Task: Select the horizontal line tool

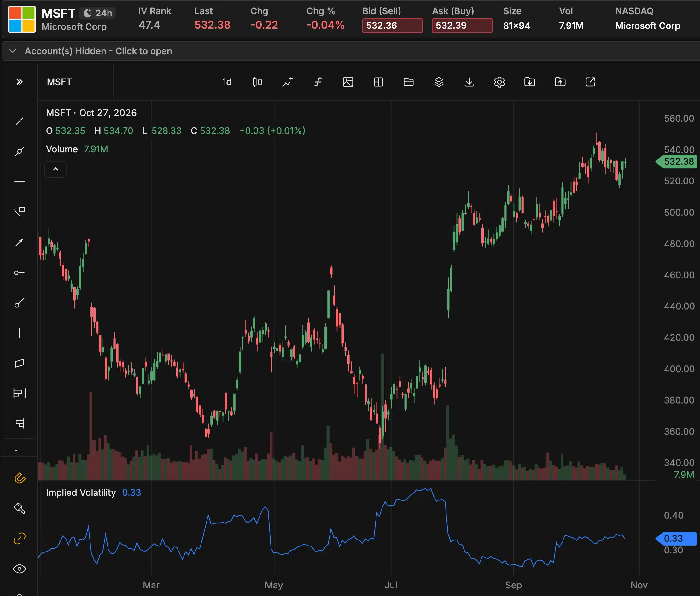Action: point(20,181)
